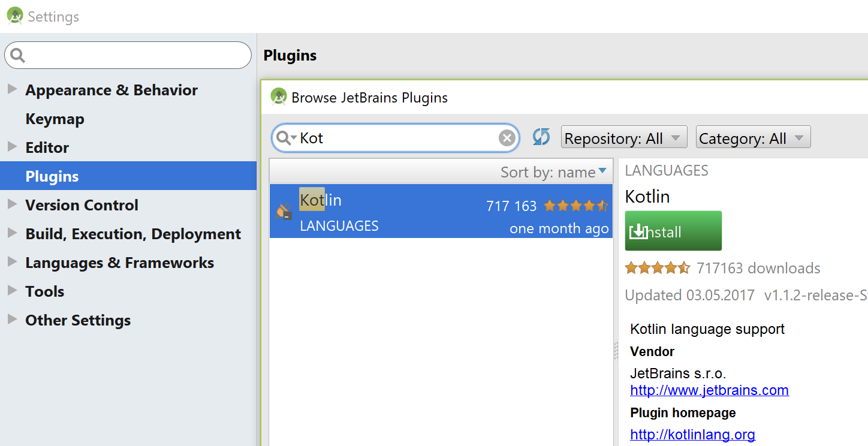Focus the plugin search field containing Kot

tap(396, 138)
